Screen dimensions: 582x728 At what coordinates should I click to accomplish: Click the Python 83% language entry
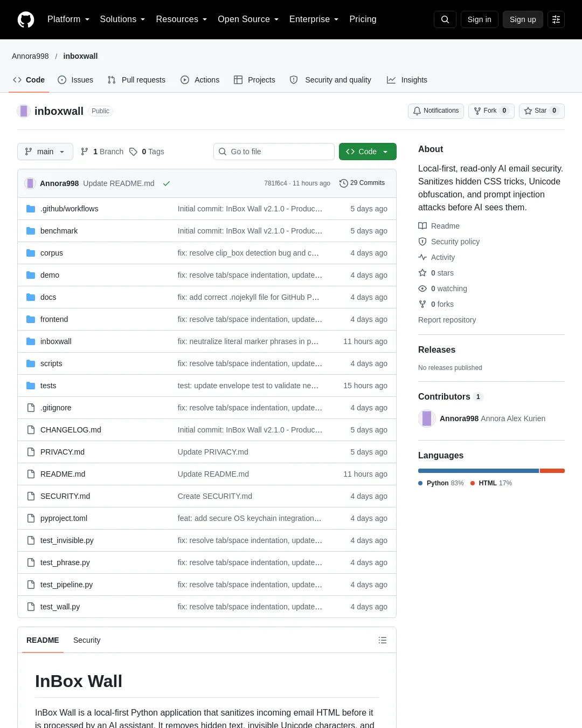point(441,483)
